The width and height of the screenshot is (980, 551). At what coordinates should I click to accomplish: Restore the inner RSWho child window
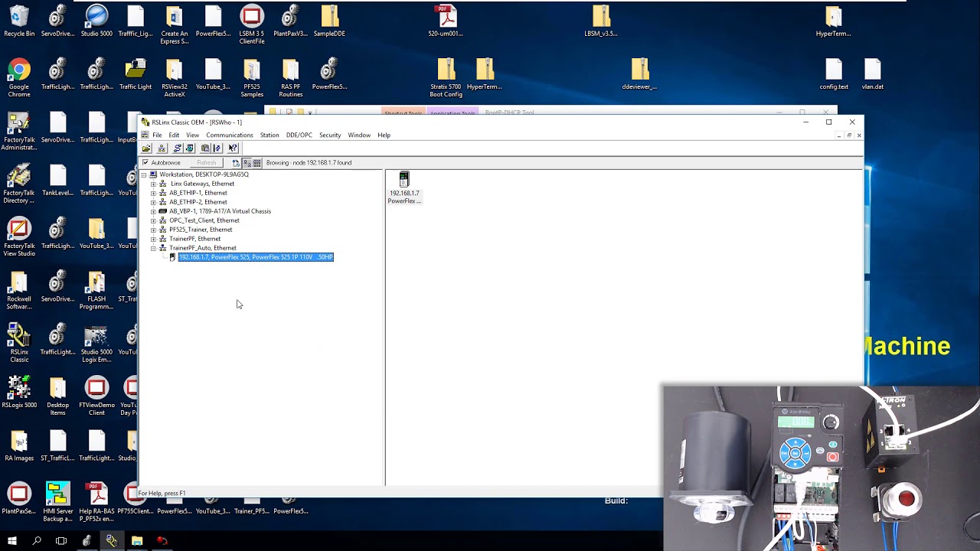849,135
